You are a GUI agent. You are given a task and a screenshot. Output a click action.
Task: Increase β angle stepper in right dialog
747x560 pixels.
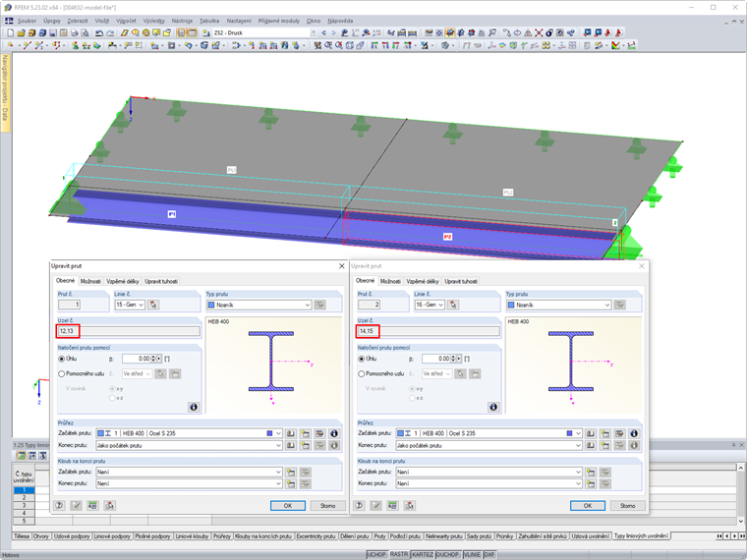(x=452, y=357)
